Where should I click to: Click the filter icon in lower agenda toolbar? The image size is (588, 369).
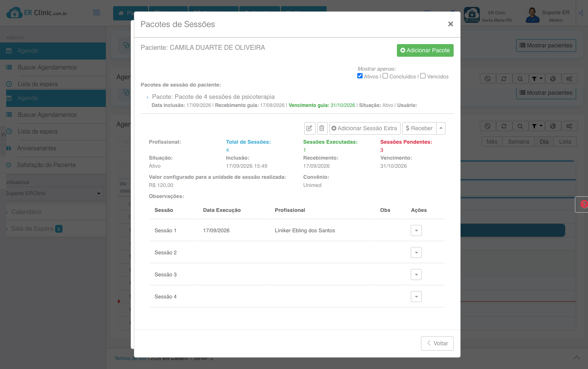click(x=537, y=126)
